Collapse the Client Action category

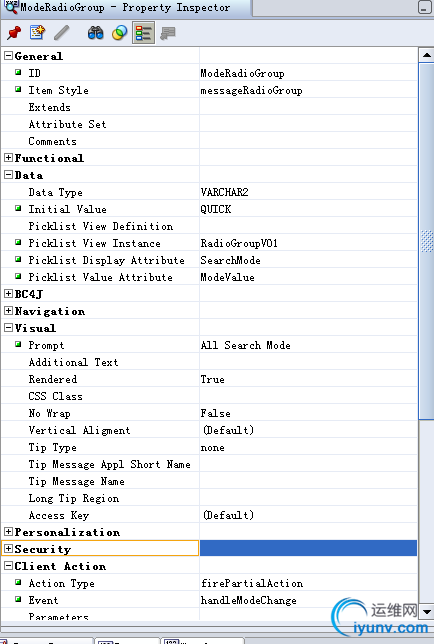tap(8, 566)
